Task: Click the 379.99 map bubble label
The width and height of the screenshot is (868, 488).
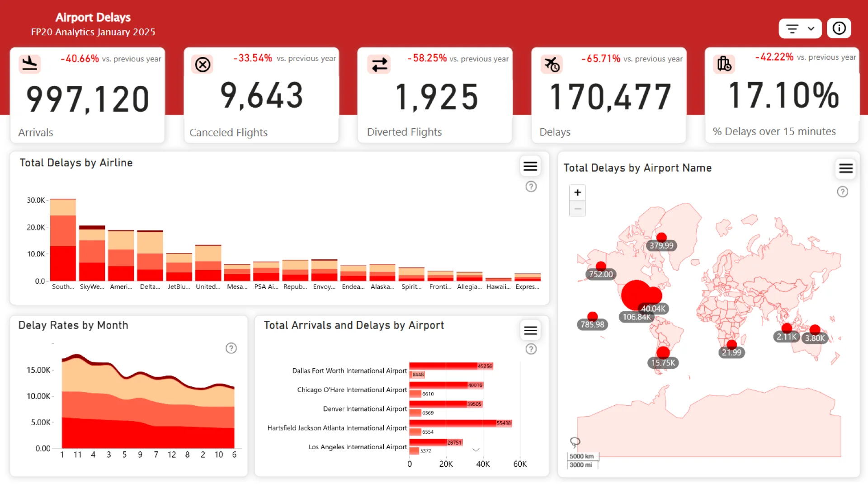Action: click(x=661, y=246)
